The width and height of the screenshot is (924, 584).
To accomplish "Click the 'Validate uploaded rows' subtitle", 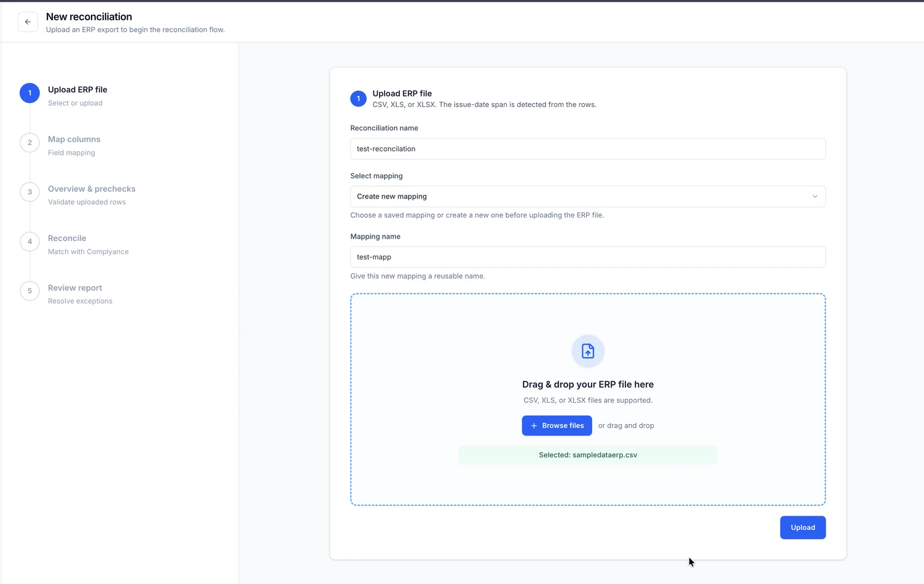I will click(87, 202).
